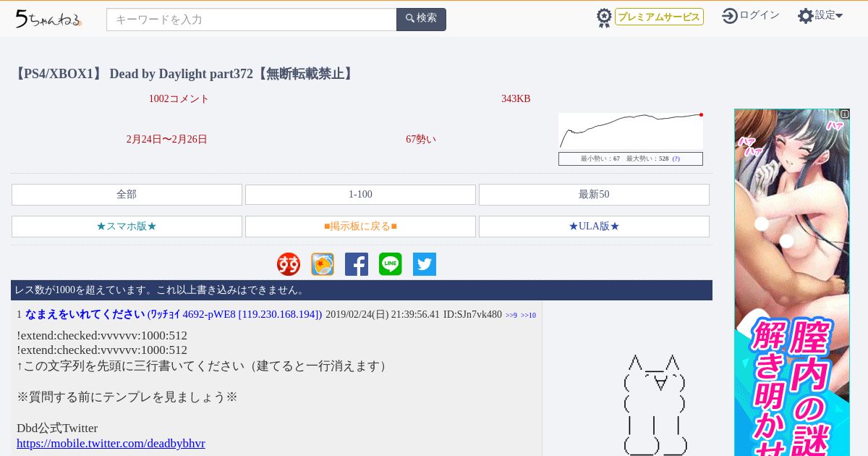Share via LINE icon
868x456 pixels.
click(391, 264)
